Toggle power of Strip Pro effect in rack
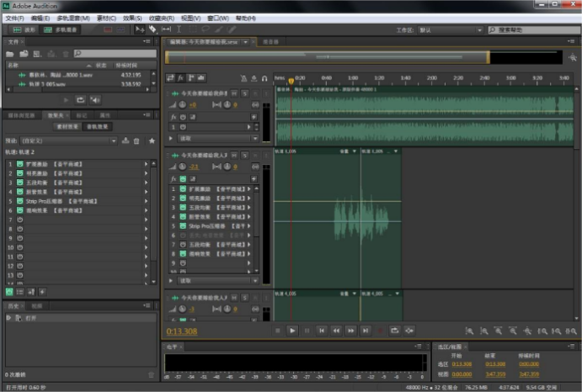Image resolution: width=582 pixels, height=392 pixels. tap(20, 201)
